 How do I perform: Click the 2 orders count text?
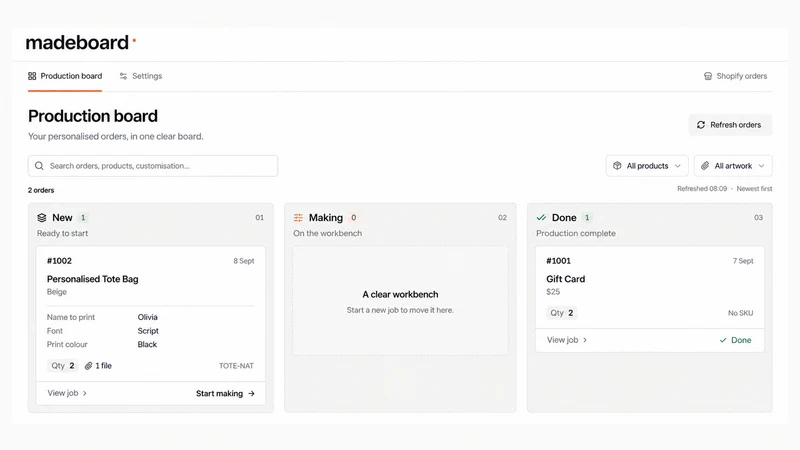(x=41, y=190)
